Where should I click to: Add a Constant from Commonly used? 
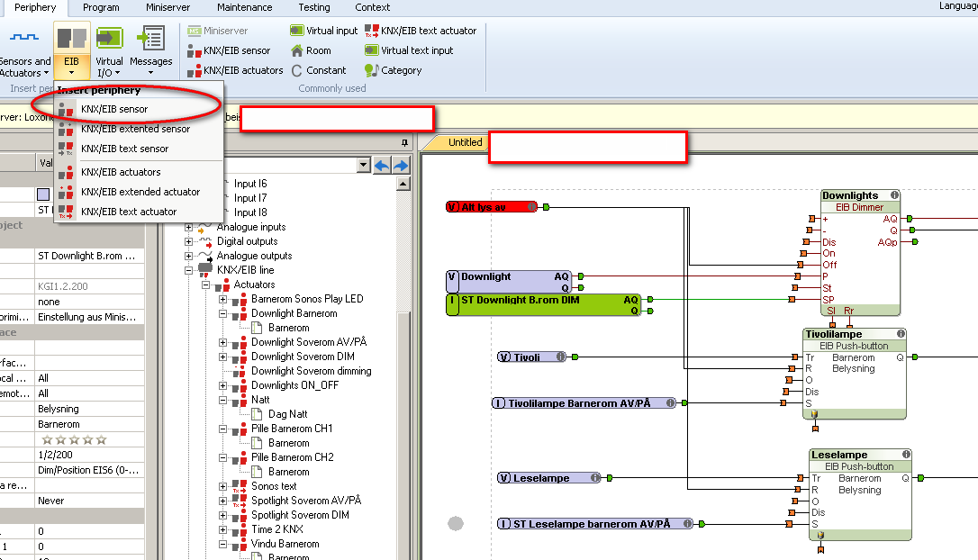pyautogui.click(x=297, y=70)
